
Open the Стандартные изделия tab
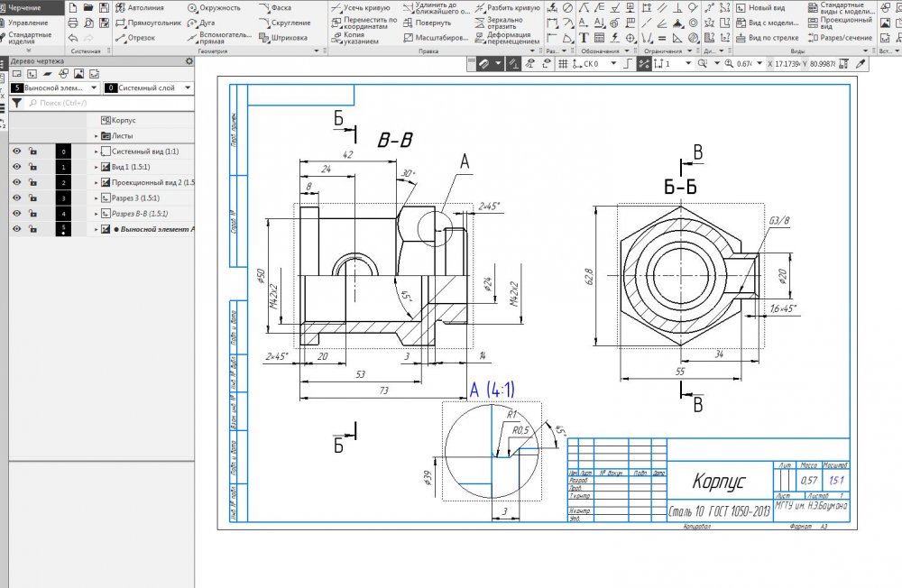[30, 39]
